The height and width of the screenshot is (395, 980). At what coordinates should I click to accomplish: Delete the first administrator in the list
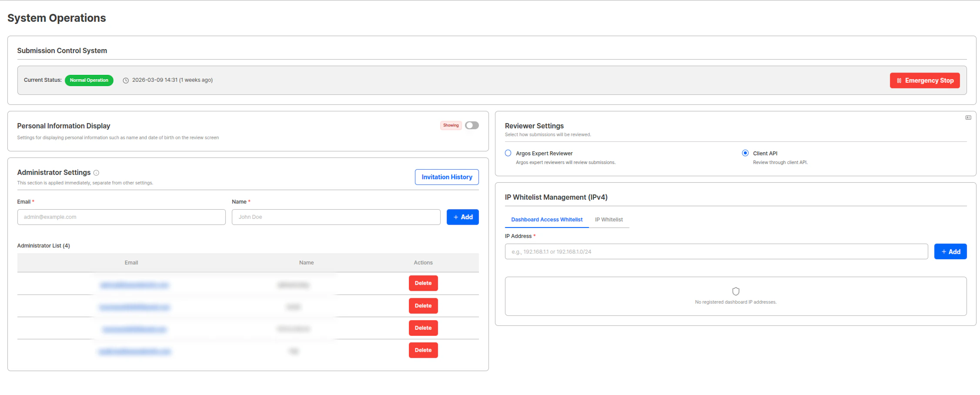tap(423, 283)
